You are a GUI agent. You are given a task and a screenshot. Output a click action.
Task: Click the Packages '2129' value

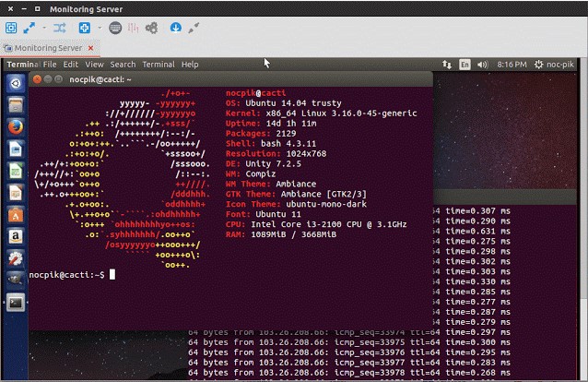coord(286,134)
